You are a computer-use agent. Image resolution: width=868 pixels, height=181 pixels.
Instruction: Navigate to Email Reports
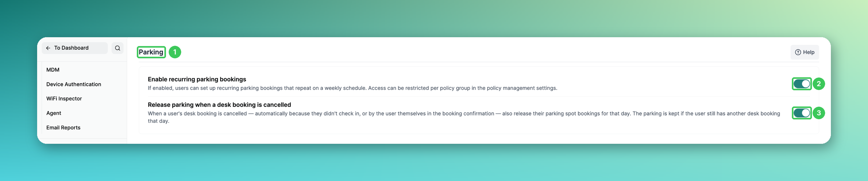pos(63,128)
